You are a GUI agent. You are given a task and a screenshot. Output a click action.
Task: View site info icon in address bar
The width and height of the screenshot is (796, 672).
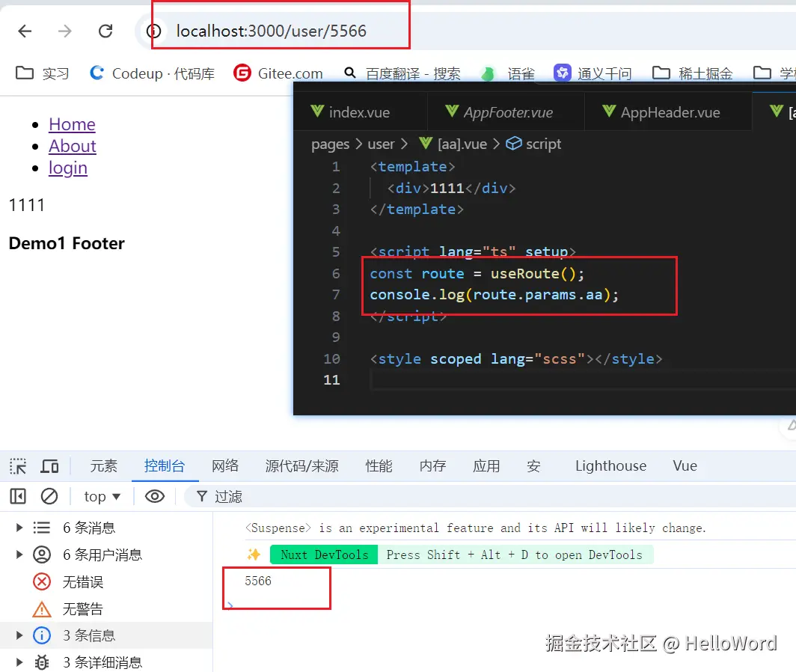154,31
